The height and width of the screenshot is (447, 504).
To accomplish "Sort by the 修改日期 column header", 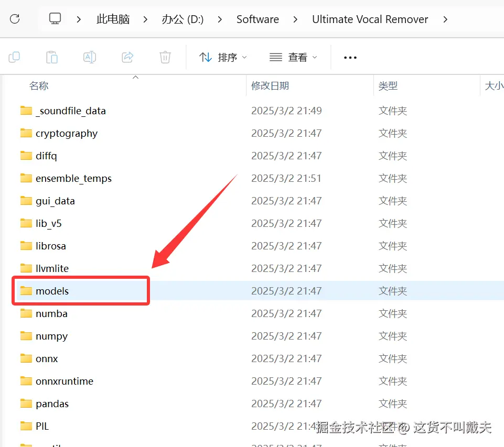I will pos(270,86).
